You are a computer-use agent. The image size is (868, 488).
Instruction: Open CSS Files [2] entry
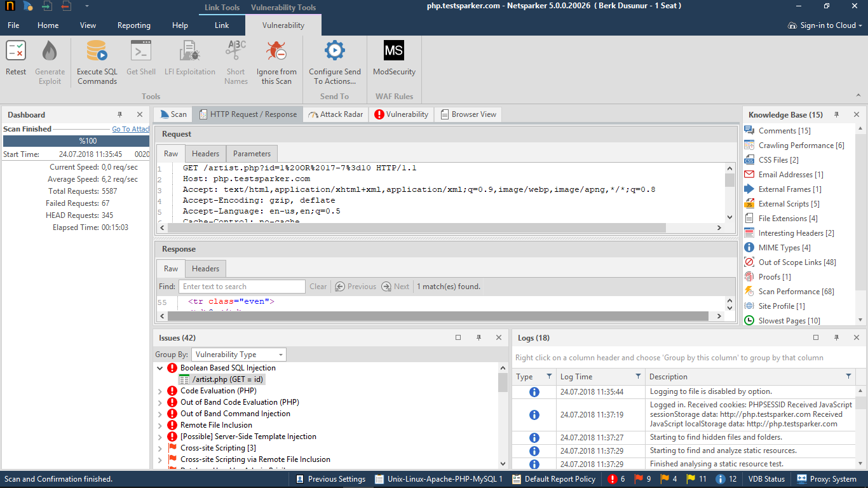(771, 160)
